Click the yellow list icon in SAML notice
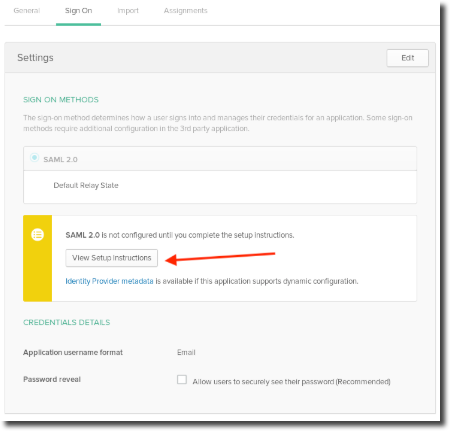Screen dimensions: 450x431 click(38, 235)
